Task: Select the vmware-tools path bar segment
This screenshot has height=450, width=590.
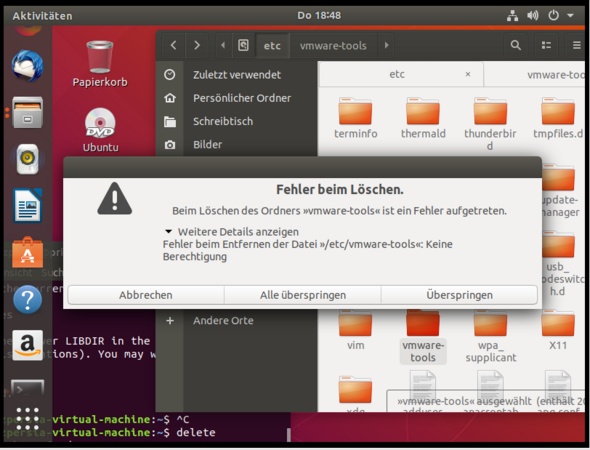Action: (333, 46)
